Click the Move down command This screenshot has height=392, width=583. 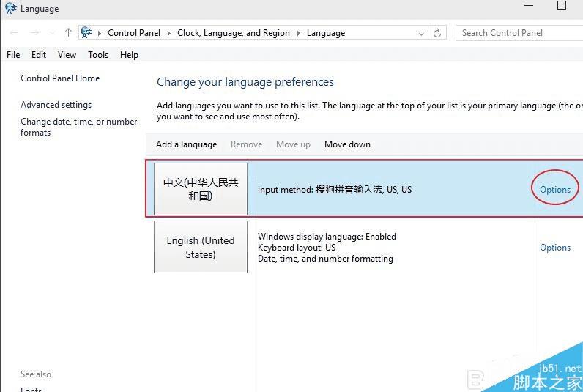pyautogui.click(x=347, y=144)
